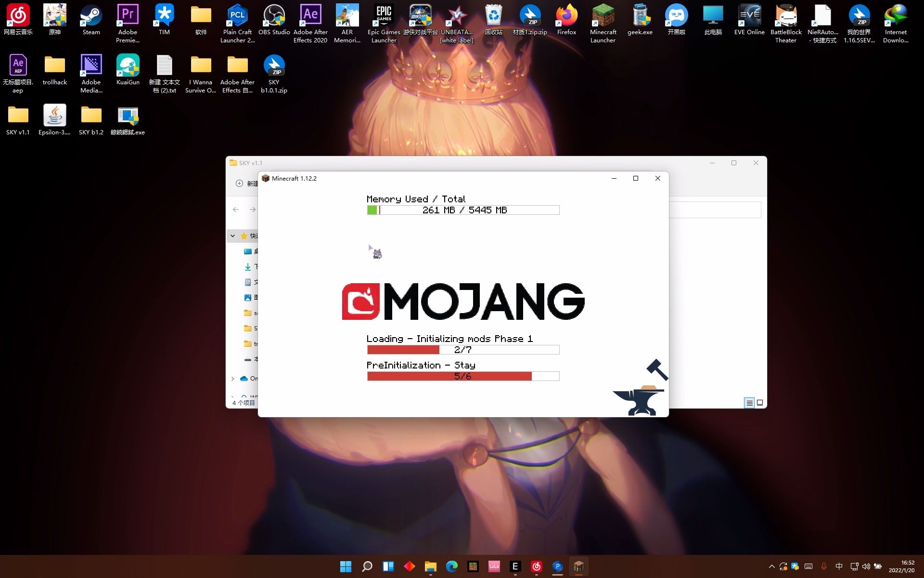Open the Steam desktop shortcut
924x578 pixels.
(x=91, y=19)
